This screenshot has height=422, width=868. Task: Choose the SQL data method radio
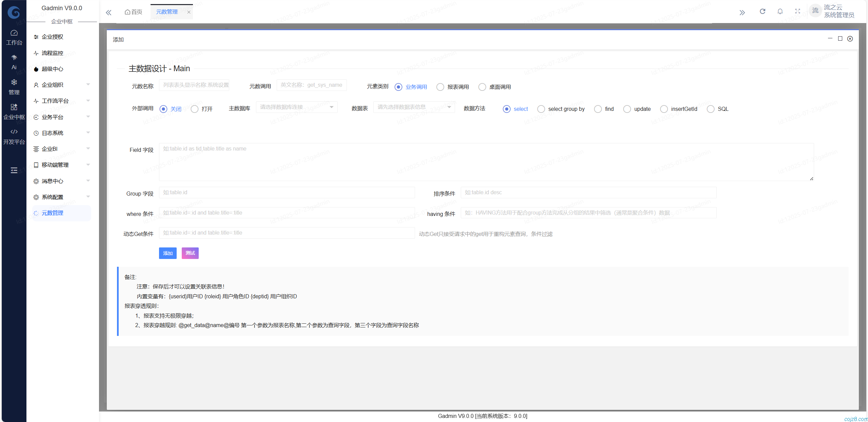point(711,109)
